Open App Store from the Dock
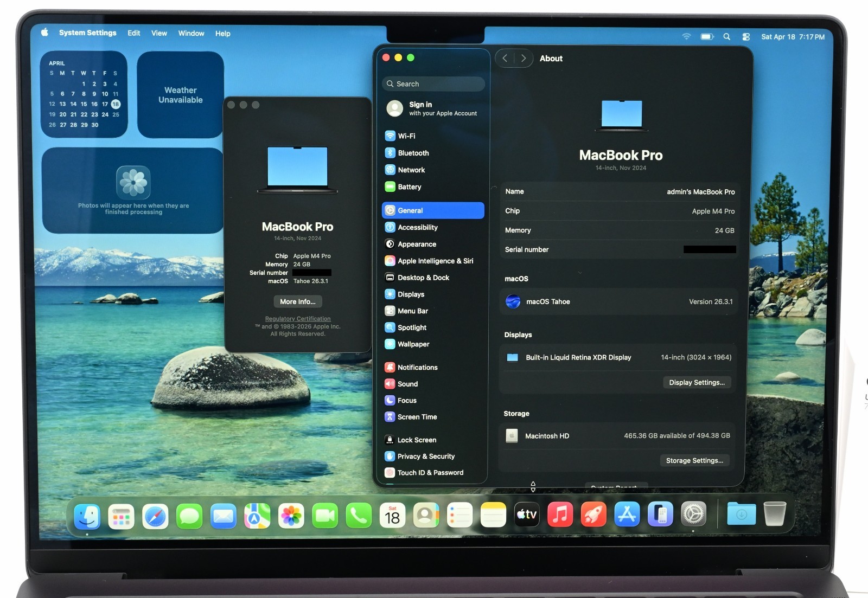This screenshot has height=598, width=868. coord(627,515)
